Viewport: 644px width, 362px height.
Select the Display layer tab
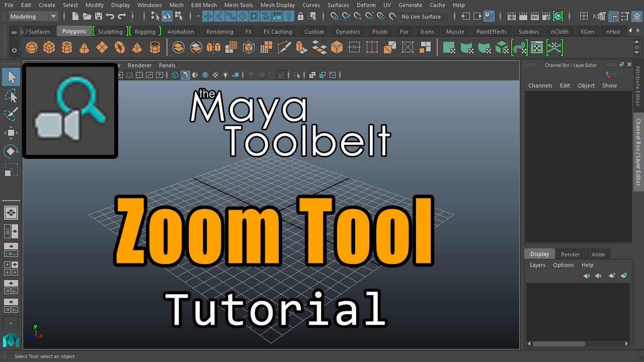(x=539, y=254)
